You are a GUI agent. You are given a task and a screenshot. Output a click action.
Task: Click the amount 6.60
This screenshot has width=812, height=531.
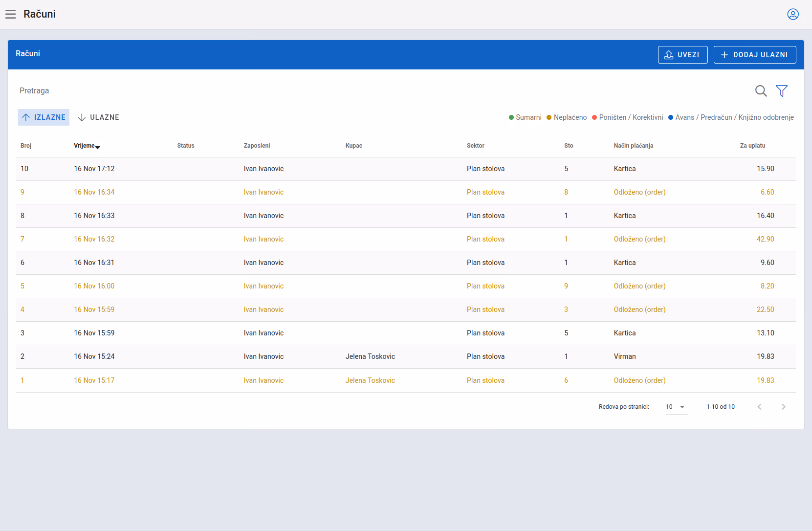click(768, 192)
